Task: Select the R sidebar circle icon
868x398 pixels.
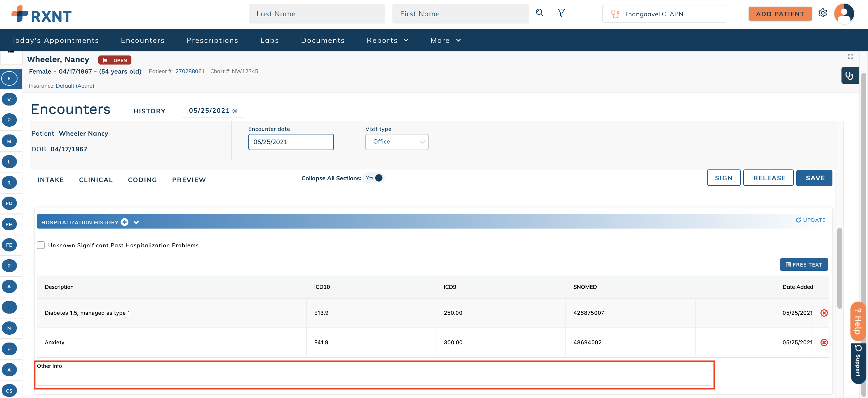Action: 9,183
